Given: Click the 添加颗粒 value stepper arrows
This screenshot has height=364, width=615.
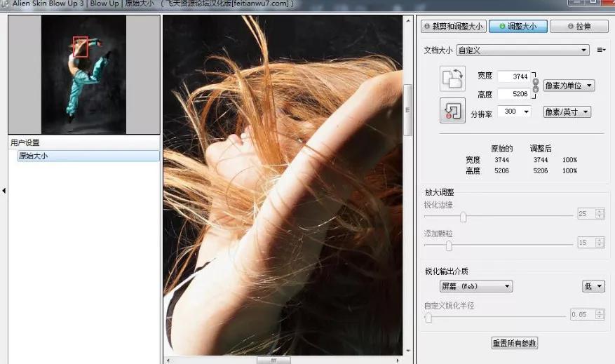Looking at the screenshot, I should coord(599,243).
